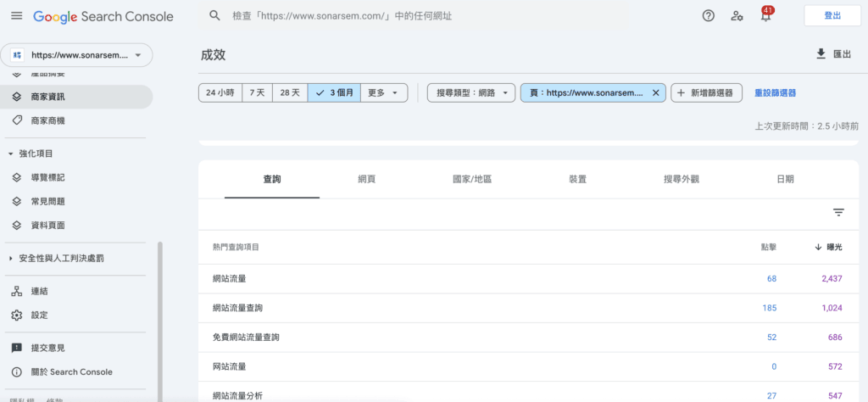Screen dimensions: 868x402
Task: Open the 搜尋類型：網路 dropdown
Action: click(x=470, y=92)
